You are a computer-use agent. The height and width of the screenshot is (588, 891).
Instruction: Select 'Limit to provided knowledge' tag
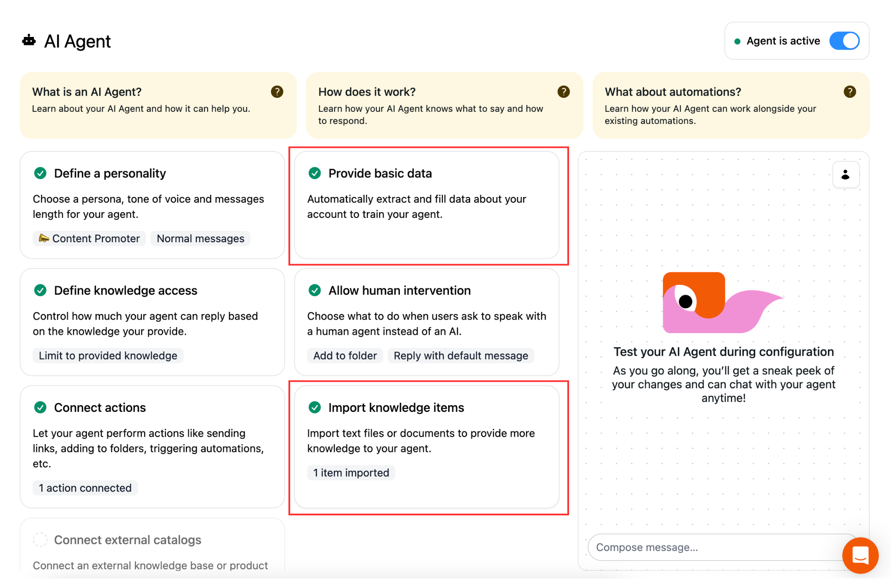click(108, 355)
